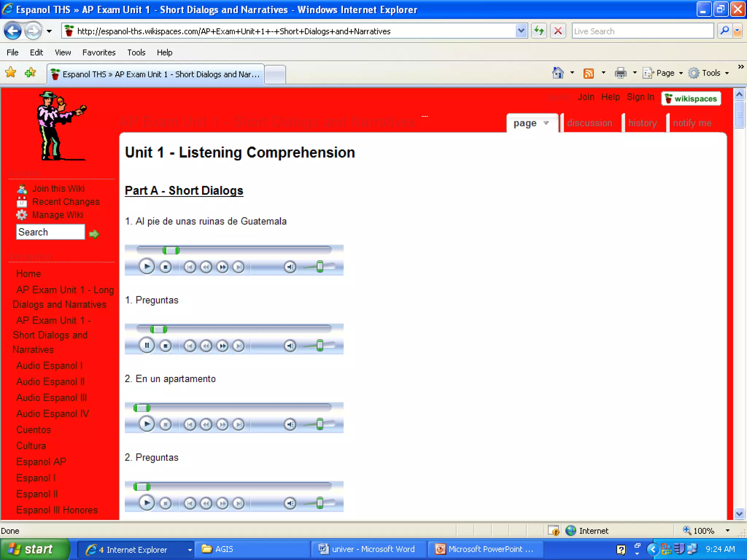The height and width of the screenshot is (560, 747).
Task: Open the IE Tools toolbar dropdown
Action: pyautogui.click(x=709, y=73)
